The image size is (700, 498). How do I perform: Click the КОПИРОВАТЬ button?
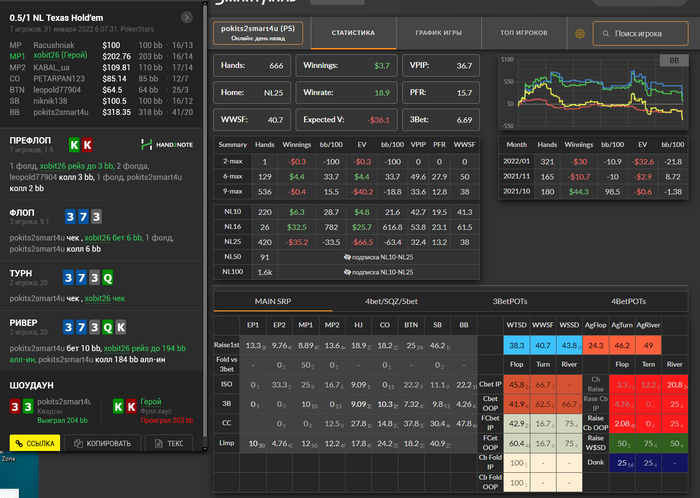point(102,443)
